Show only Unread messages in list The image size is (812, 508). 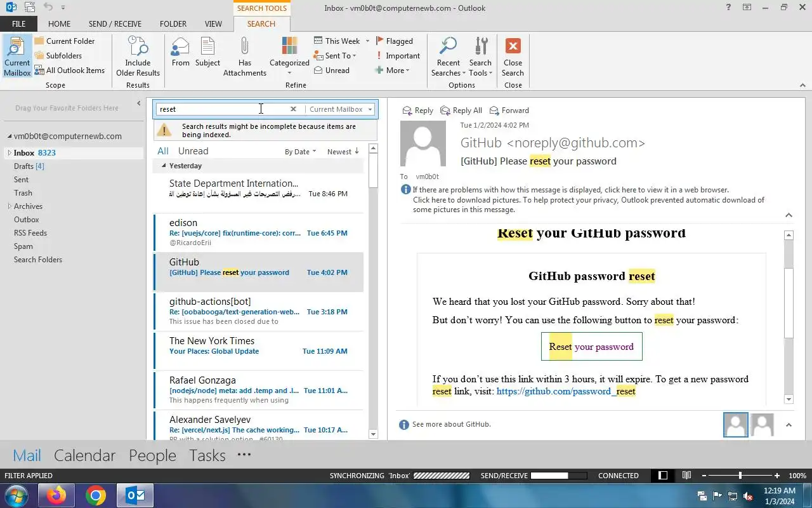point(193,151)
